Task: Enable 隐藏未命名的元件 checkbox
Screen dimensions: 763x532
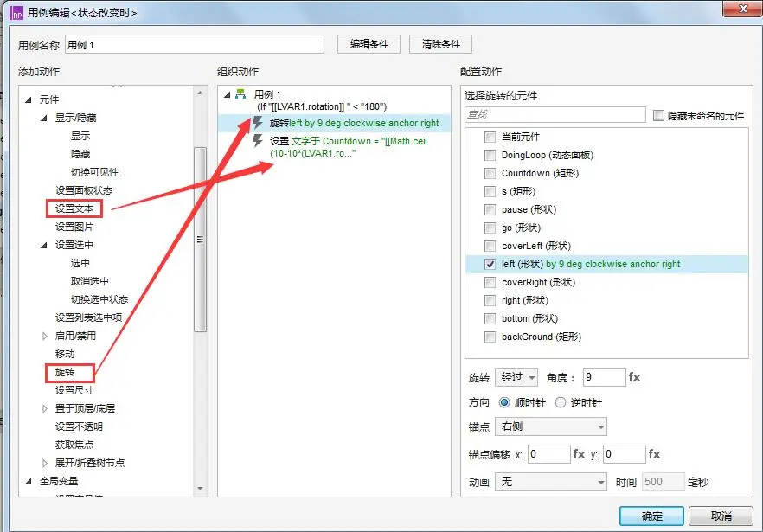Action: click(658, 115)
